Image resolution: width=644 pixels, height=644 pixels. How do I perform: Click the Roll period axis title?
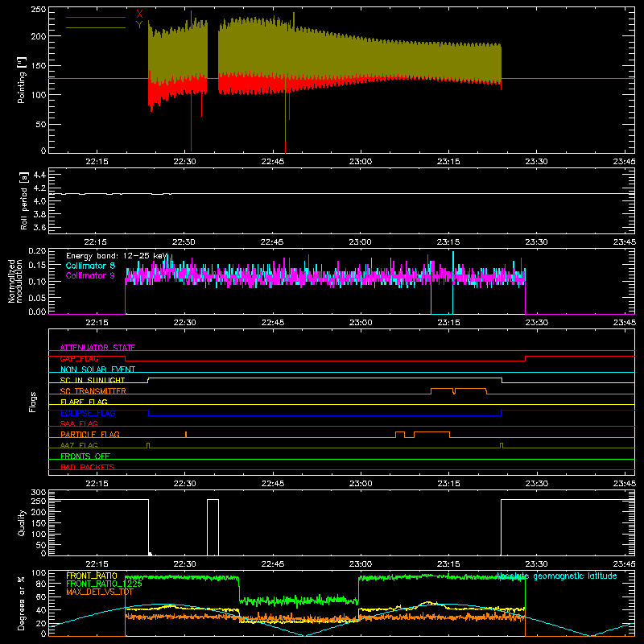pyautogui.click(x=23, y=200)
